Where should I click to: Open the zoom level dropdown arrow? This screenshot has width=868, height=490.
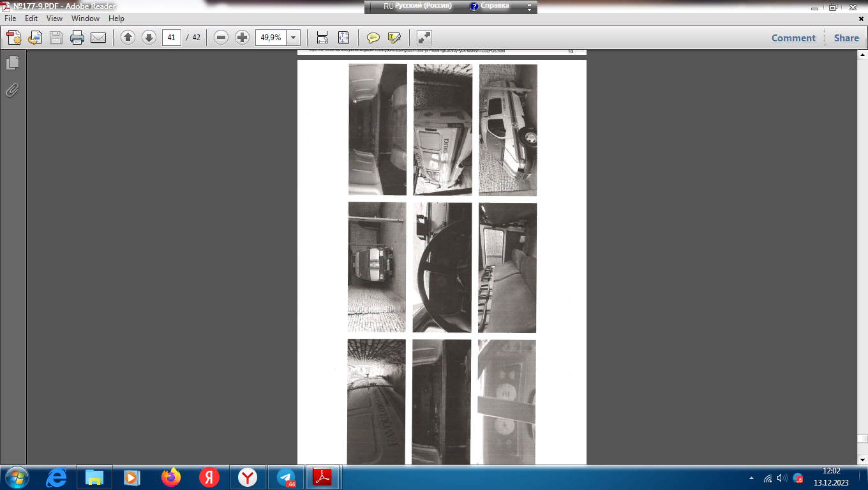(x=294, y=38)
